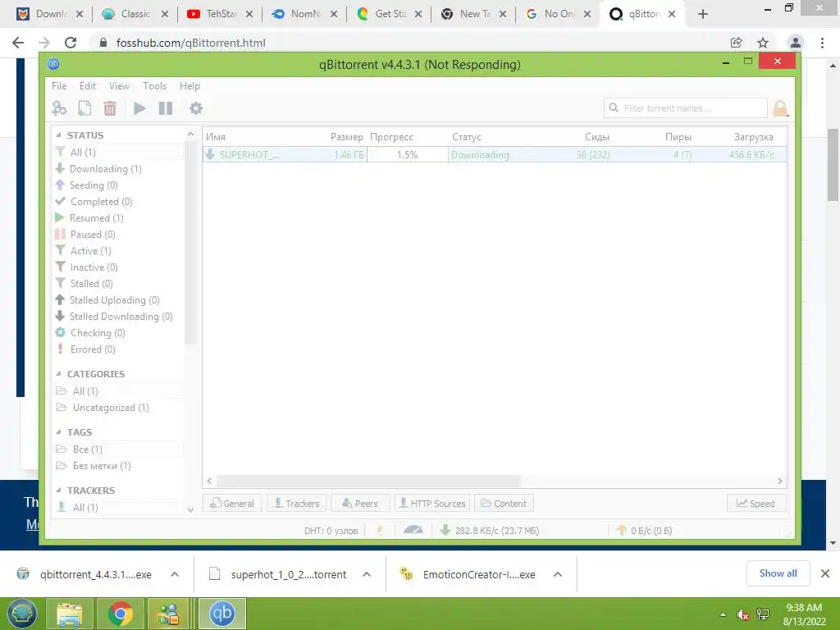This screenshot has height=630, width=840.
Task: Switch to the General tab
Action: (232, 504)
